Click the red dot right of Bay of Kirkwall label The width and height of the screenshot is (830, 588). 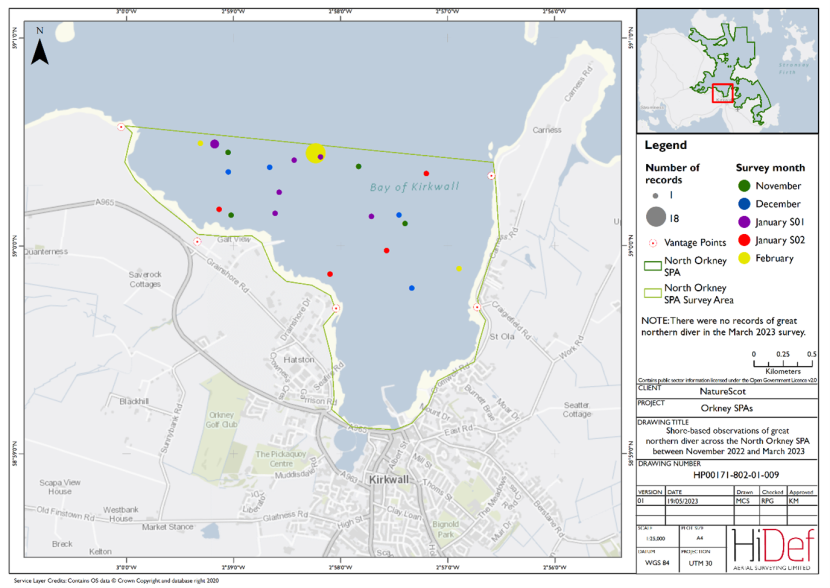(x=426, y=174)
